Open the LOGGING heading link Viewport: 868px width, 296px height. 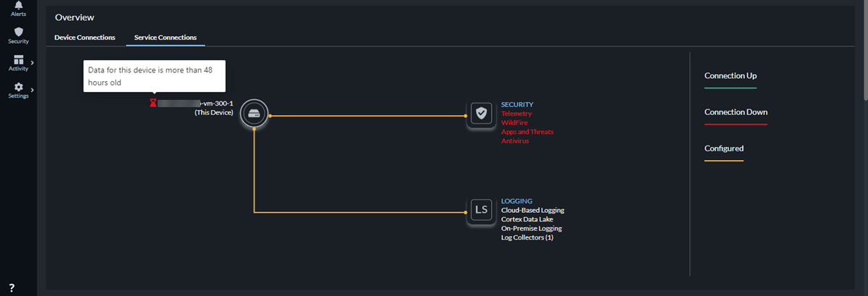pos(516,200)
